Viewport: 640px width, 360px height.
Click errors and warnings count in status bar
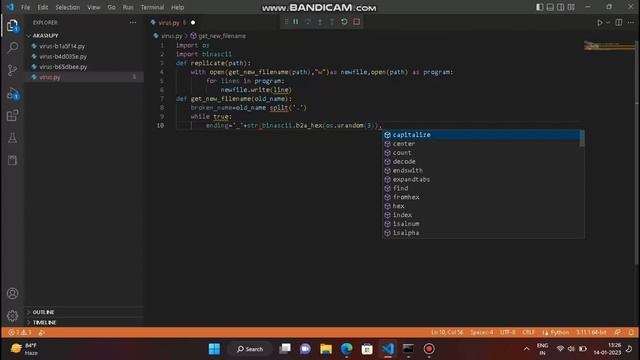point(20,332)
